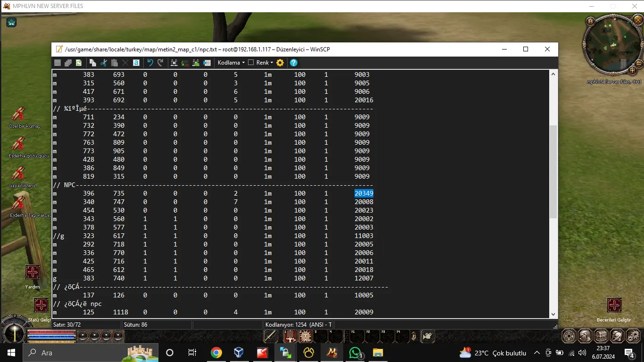Open Find with the binoculars icon
644x362 pixels.
[x=174, y=63]
